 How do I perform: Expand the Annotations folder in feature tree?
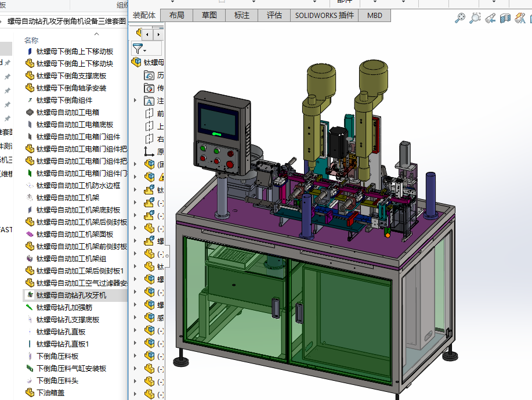(x=135, y=101)
